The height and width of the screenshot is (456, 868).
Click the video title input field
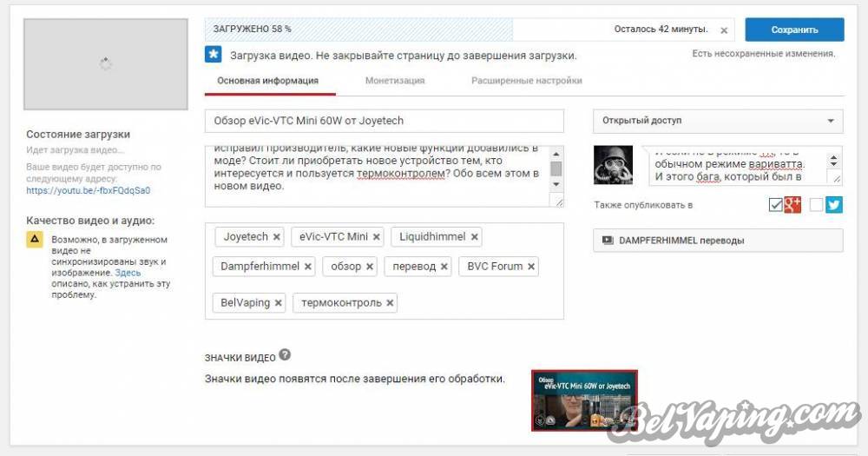click(x=385, y=121)
